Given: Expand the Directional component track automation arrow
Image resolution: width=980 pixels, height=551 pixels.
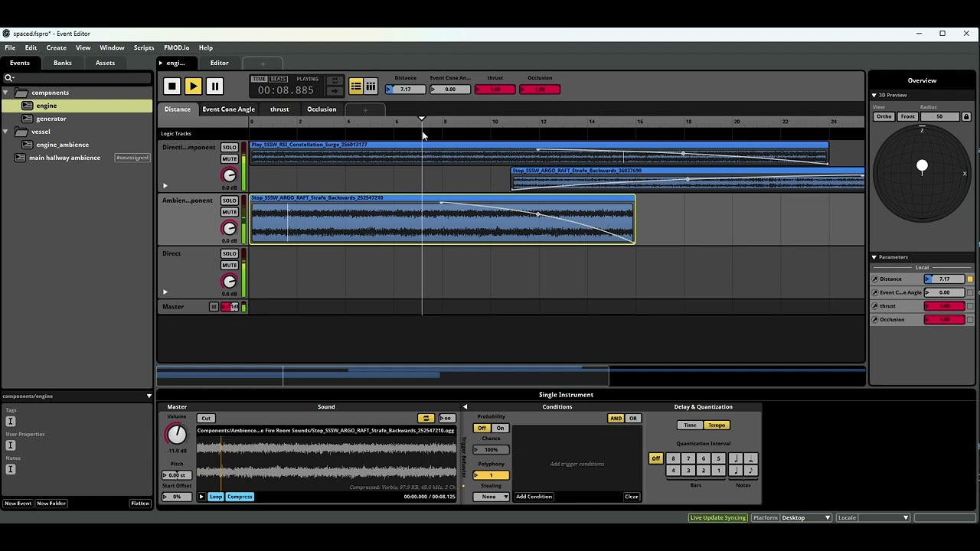Looking at the screenshot, I should 165,186.
